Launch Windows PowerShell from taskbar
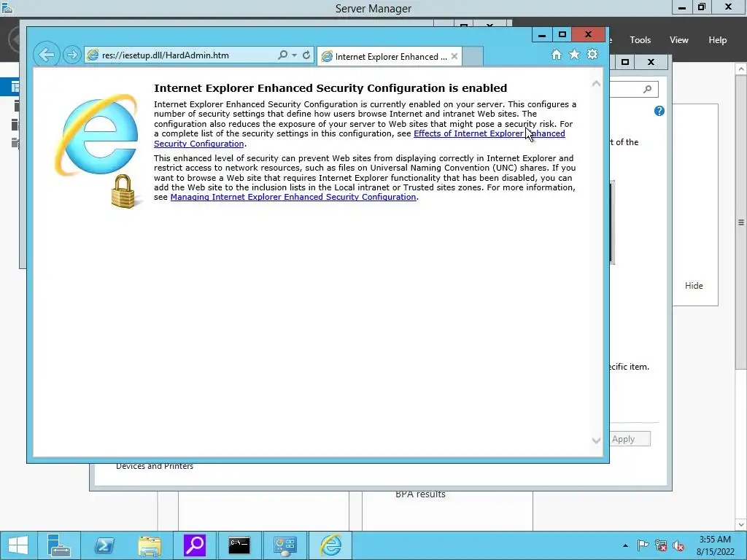 104,545
